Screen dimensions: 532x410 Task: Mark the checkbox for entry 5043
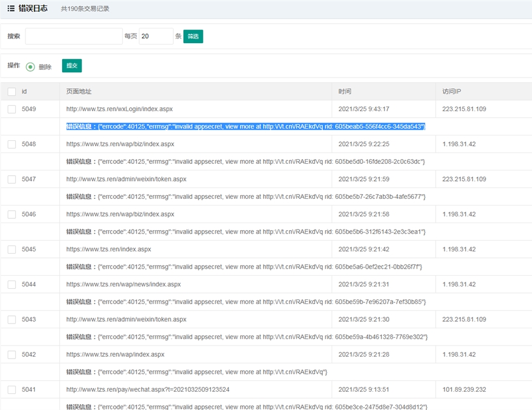[x=12, y=319]
